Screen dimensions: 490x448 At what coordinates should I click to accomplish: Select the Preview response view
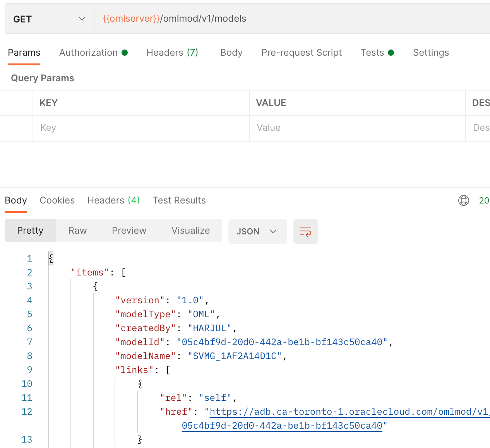coord(129,231)
